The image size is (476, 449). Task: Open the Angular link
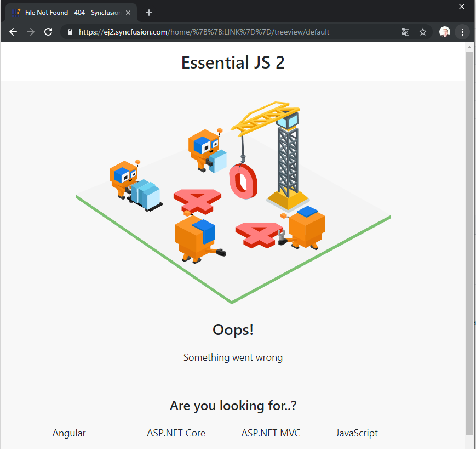(69, 433)
